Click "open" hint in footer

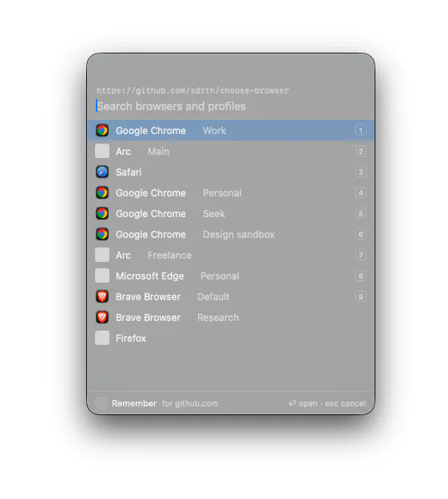click(308, 404)
